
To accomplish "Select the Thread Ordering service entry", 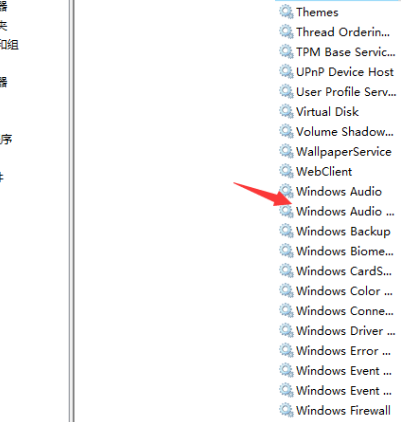I will (x=343, y=32).
